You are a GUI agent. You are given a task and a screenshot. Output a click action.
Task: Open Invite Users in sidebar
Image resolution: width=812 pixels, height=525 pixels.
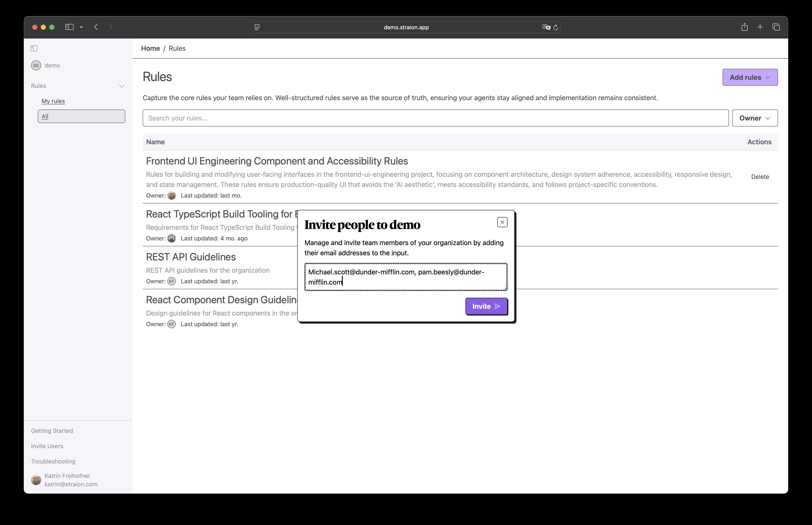(47, 446)
